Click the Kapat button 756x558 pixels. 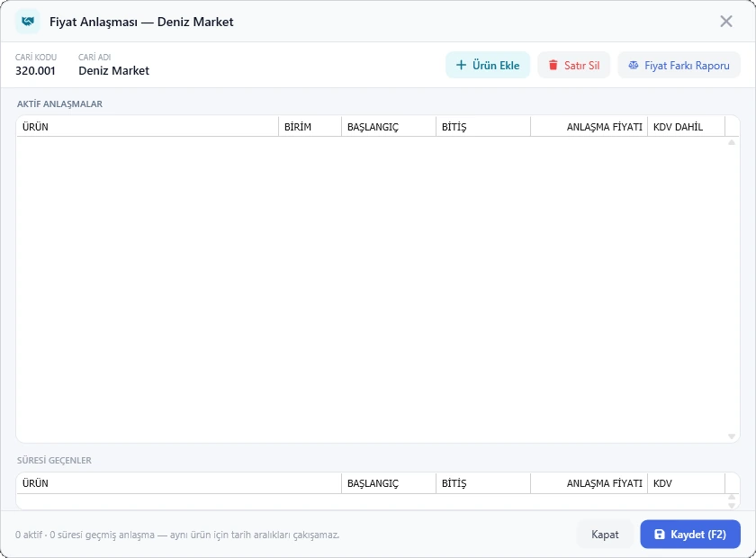(x=605, y=535)
